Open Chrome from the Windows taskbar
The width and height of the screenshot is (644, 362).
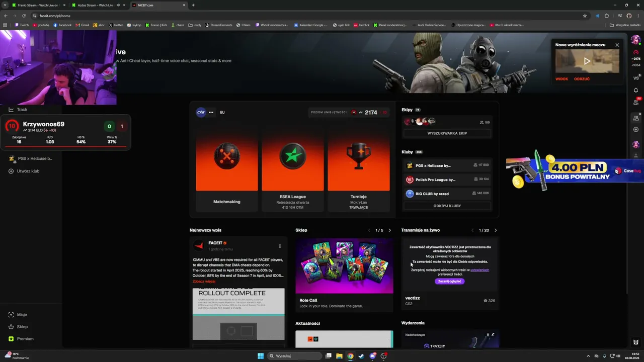coord(350,356)
